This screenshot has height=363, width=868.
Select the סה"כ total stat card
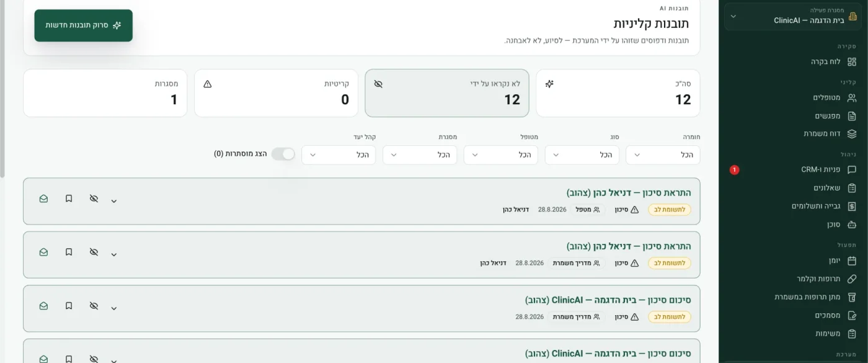click(x=618, y=93)
